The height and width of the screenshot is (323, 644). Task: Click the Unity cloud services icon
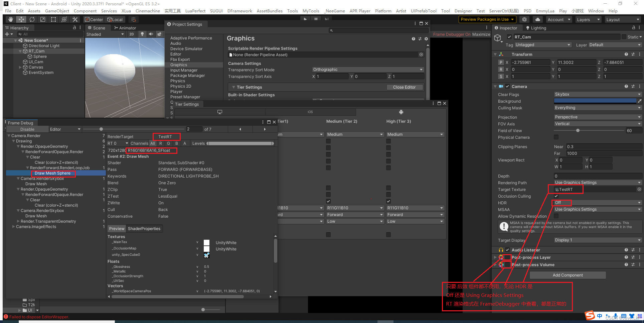pos(537,19)
